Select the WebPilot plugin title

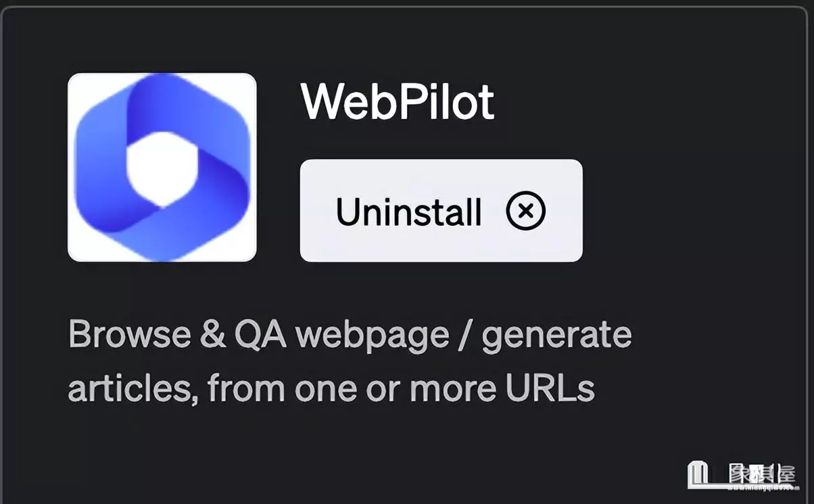click(398, 103)
